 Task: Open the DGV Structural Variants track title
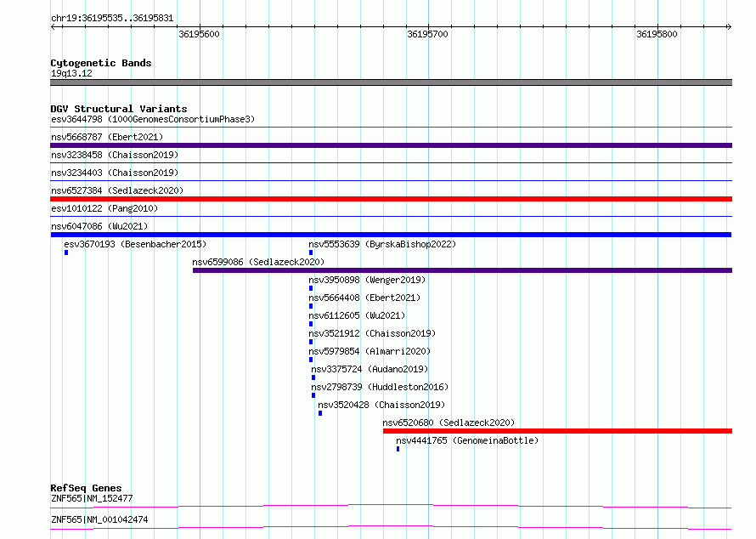pyautogui.click(x=119, y=109)
